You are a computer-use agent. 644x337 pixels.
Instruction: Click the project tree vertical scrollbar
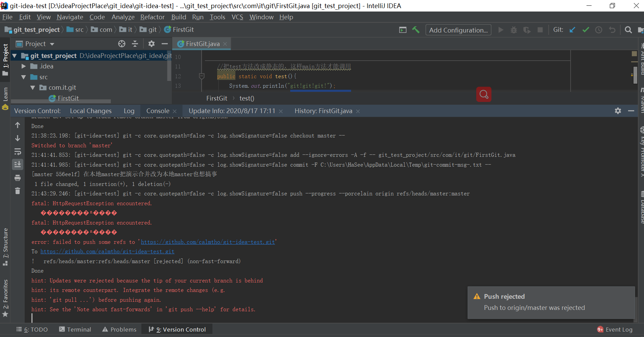tap(169, 66)
